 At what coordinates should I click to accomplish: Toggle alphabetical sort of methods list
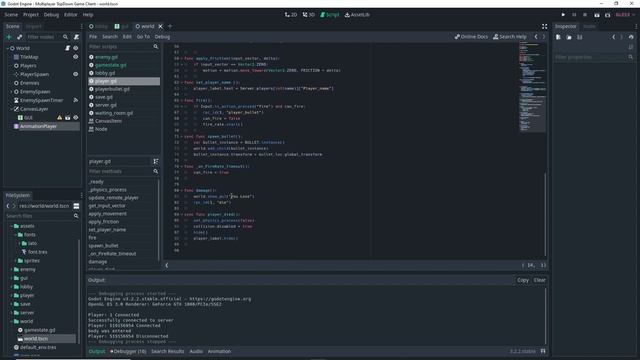click(156, 162)
